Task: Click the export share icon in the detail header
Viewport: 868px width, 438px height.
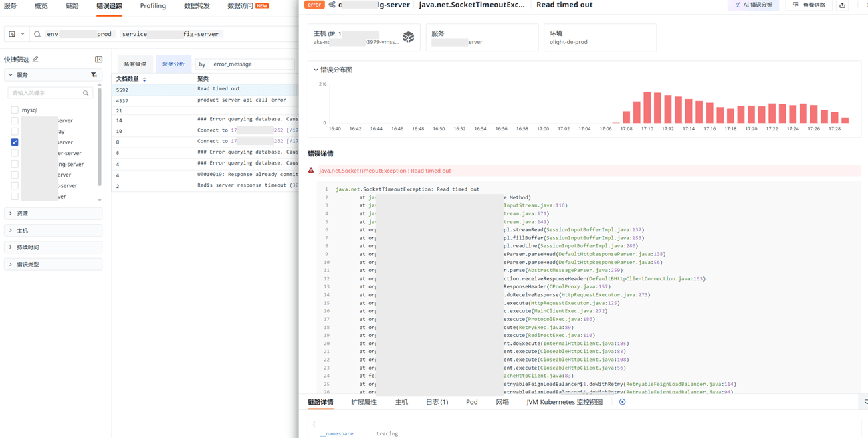Action: 842,5
